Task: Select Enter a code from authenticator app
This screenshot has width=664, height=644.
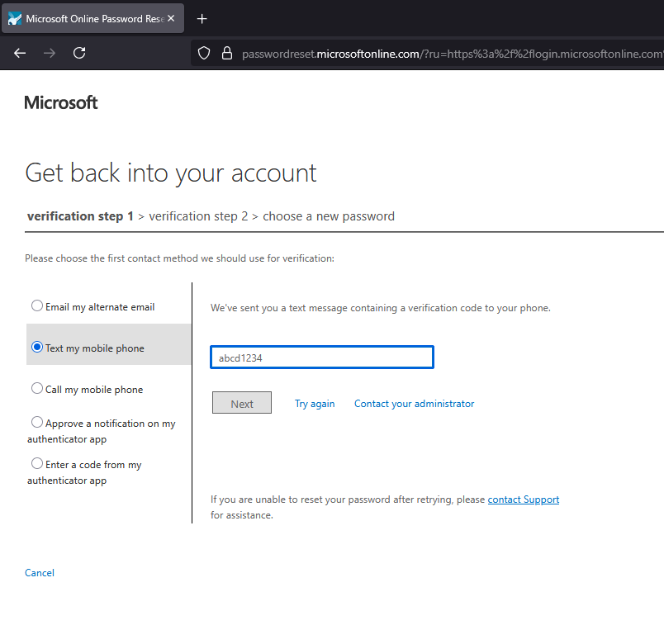Action: [37, 463]
